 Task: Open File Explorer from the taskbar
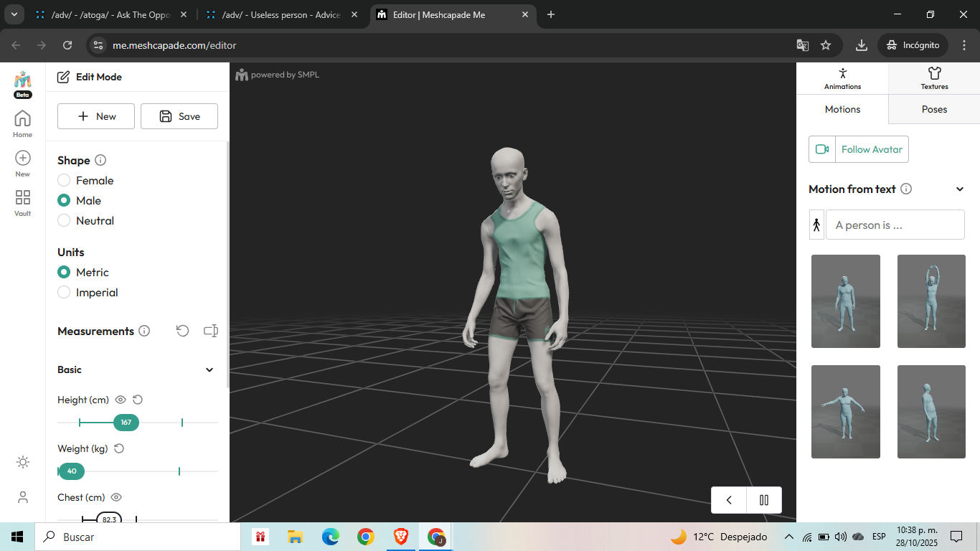click(x=295, y=537)
